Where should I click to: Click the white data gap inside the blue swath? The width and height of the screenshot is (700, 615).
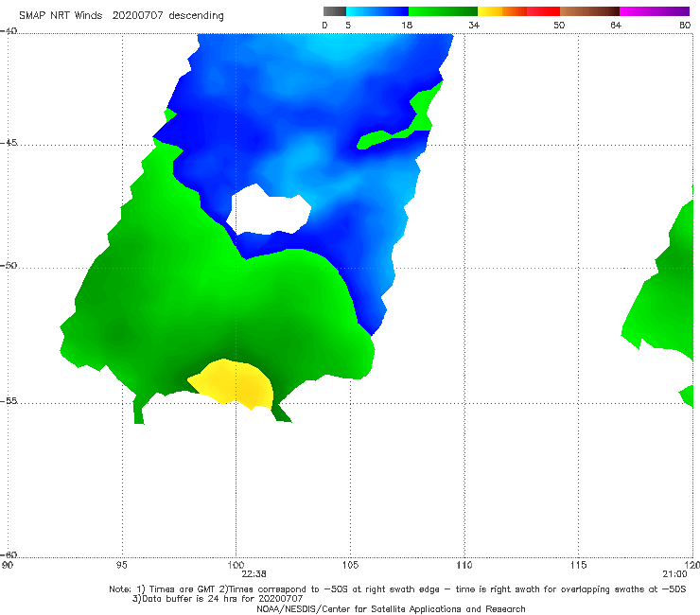pos(268,211)
